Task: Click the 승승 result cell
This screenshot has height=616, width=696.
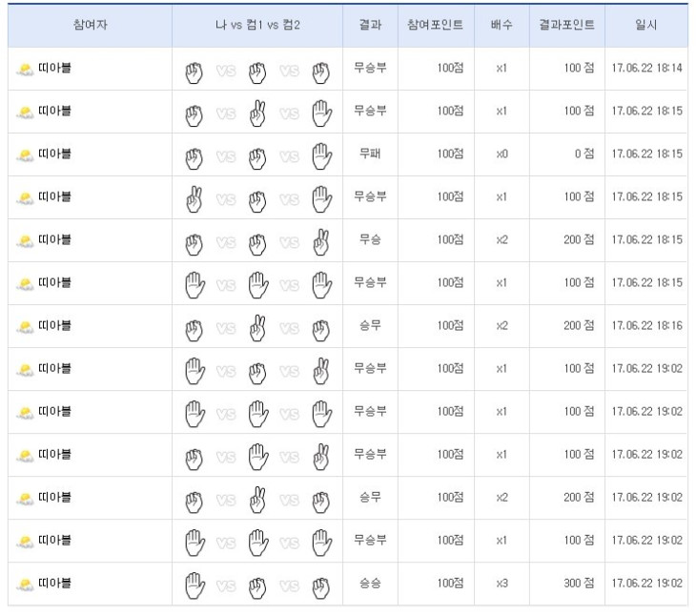Action: 370,584
